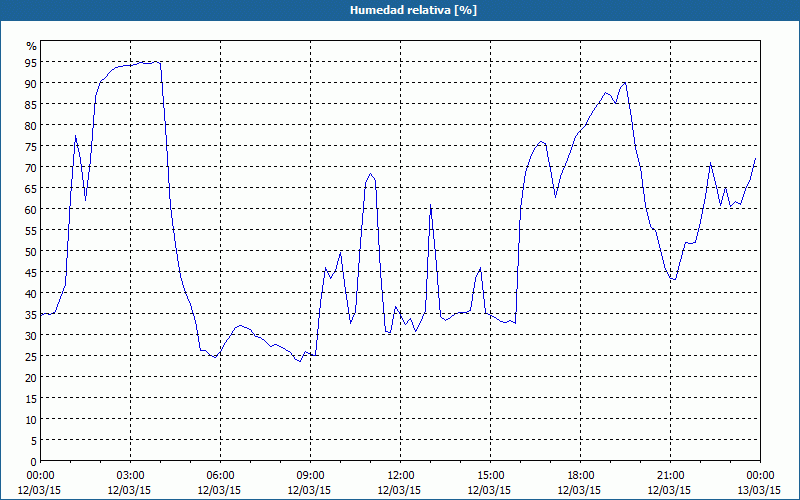Click the 09:00 time label on the x-axis
800x500 pixels.
coord(311,476)
